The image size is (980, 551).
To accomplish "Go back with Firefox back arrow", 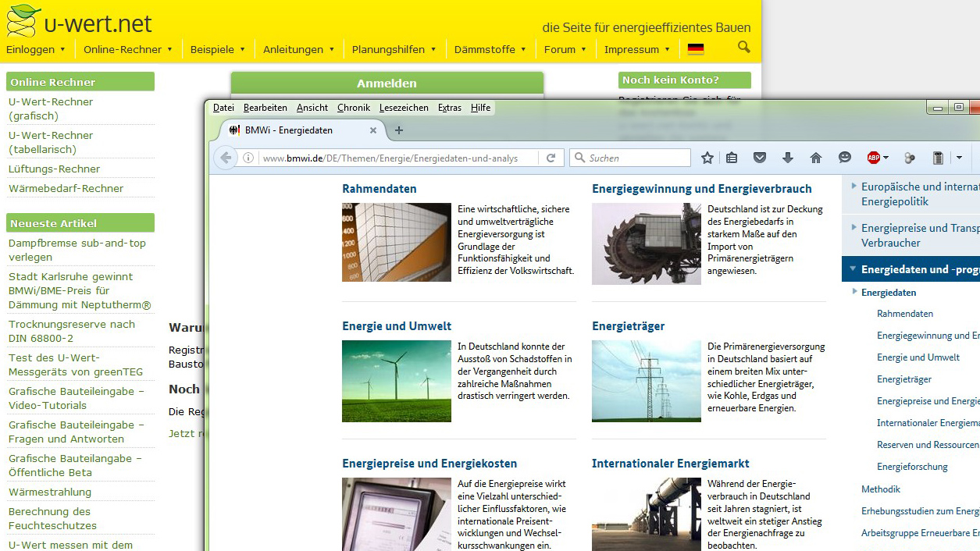I will tap(226, 158).
